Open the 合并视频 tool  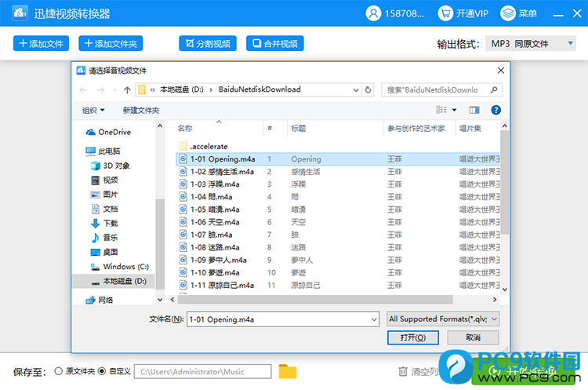point(275,43)
